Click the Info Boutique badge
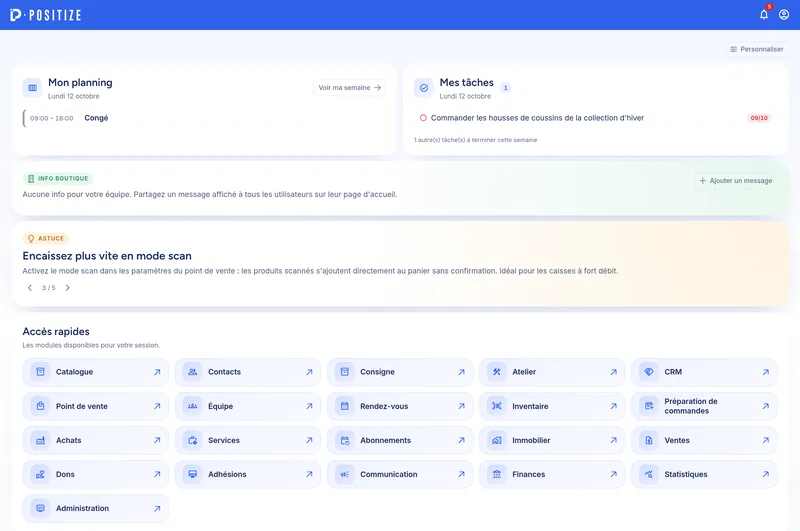 click(x=58, y=179)
